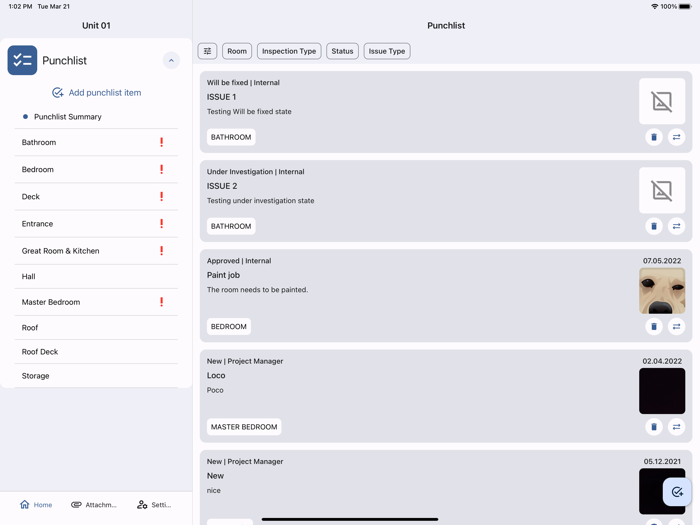Click Add punchlist item link
The height and width of the screenshot is (525, 700).
point(96,92)
